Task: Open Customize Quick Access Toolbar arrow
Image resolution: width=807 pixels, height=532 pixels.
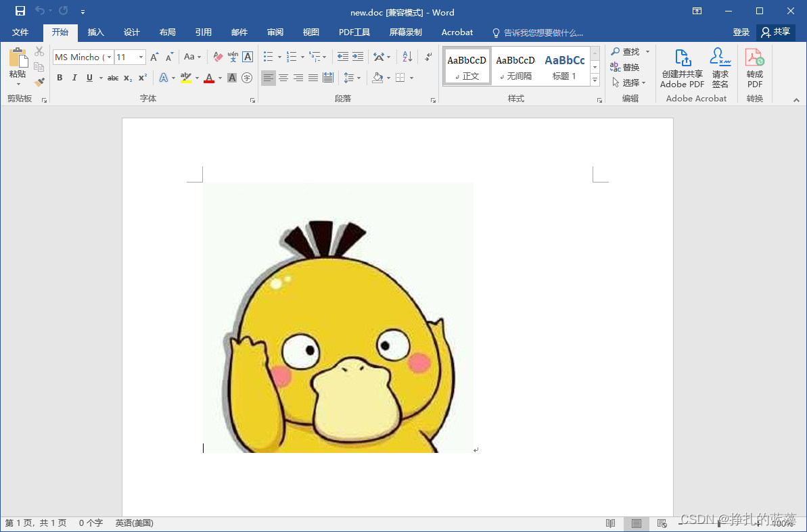Action: pyautogui.click(x=83, y=11)
